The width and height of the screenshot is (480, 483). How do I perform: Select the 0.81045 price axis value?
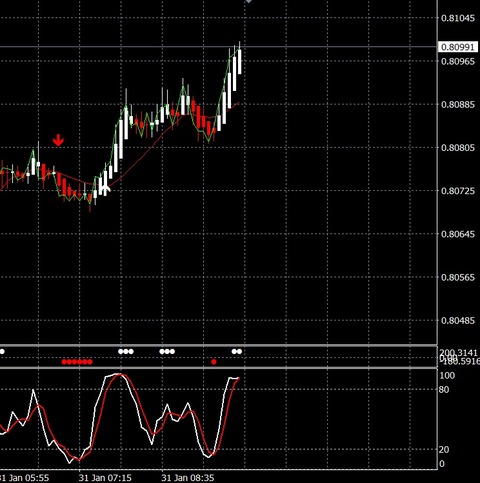tap(458, 18)
